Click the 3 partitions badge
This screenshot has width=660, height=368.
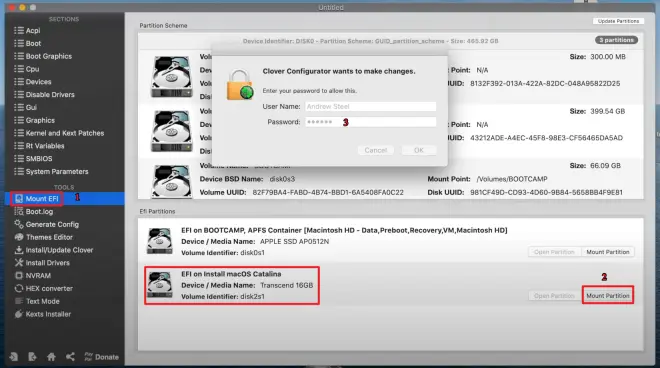pyautogui.click(x=616, y=40)
